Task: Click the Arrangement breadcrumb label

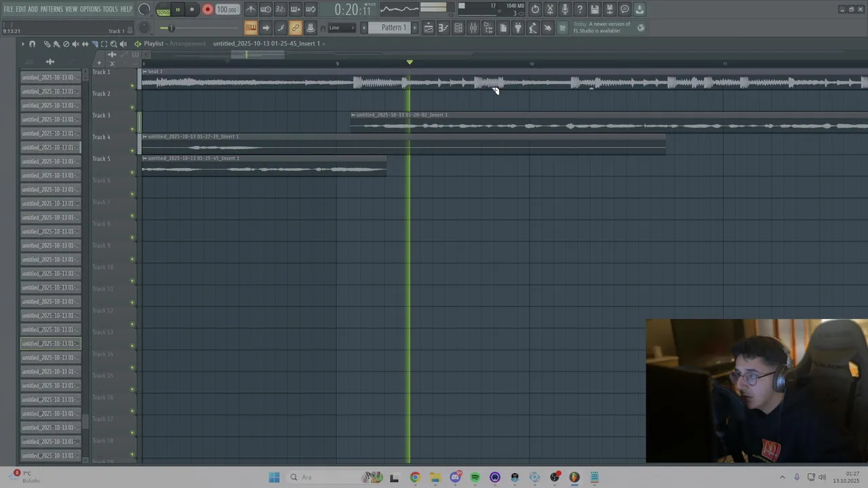Action: point(188,43)
